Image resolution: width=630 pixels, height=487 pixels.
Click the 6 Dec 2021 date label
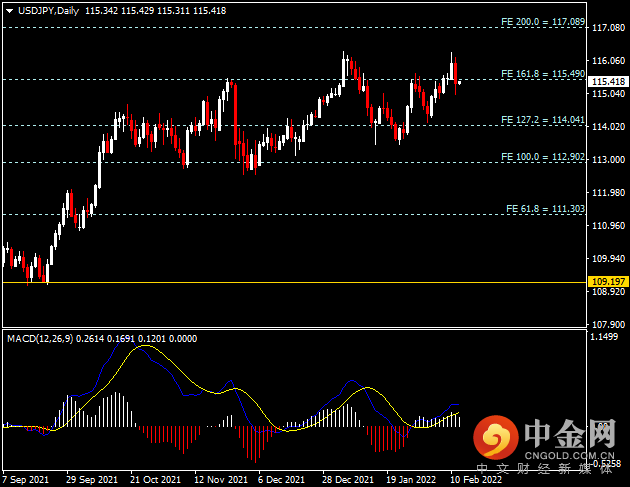point(281,480)
